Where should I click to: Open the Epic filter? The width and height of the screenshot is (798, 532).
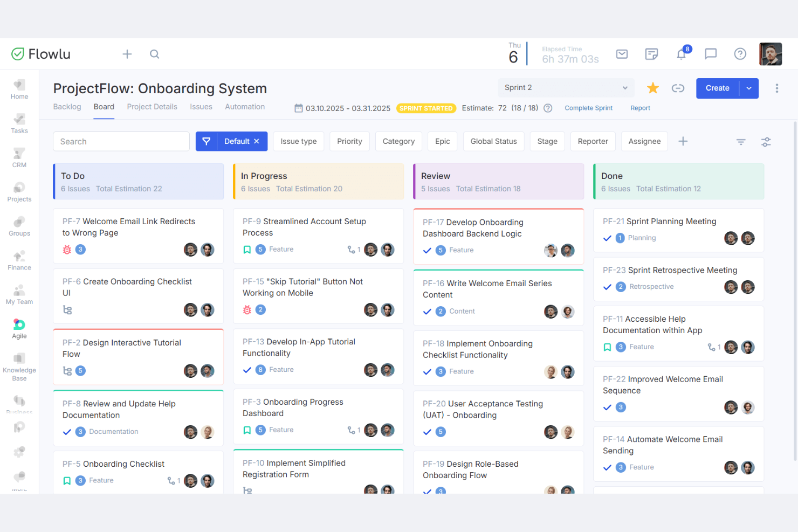(443, 141)
